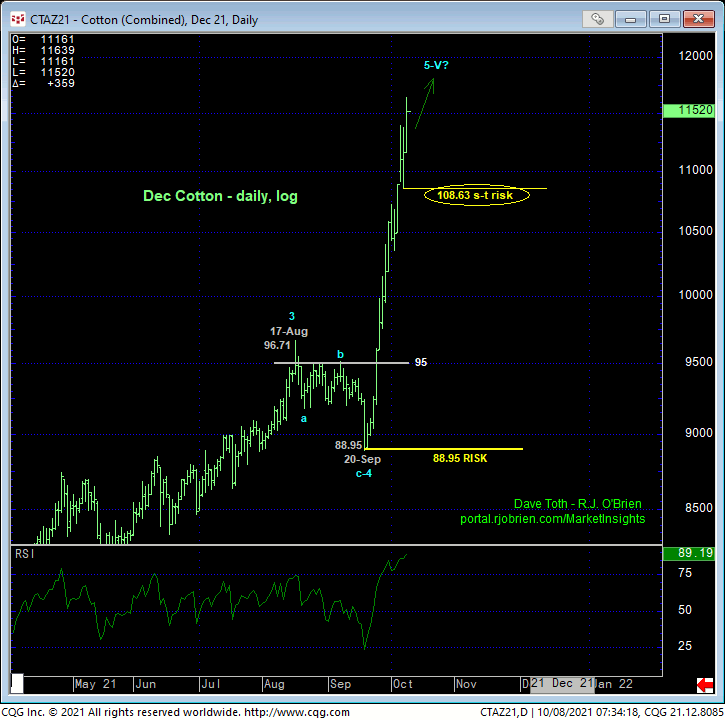Image resolution: width=725 pixels, height=720 pixels.
Task: Select the Dec Cotton - daily, log text
Action: pyautogui.click(x=220, y=196)
